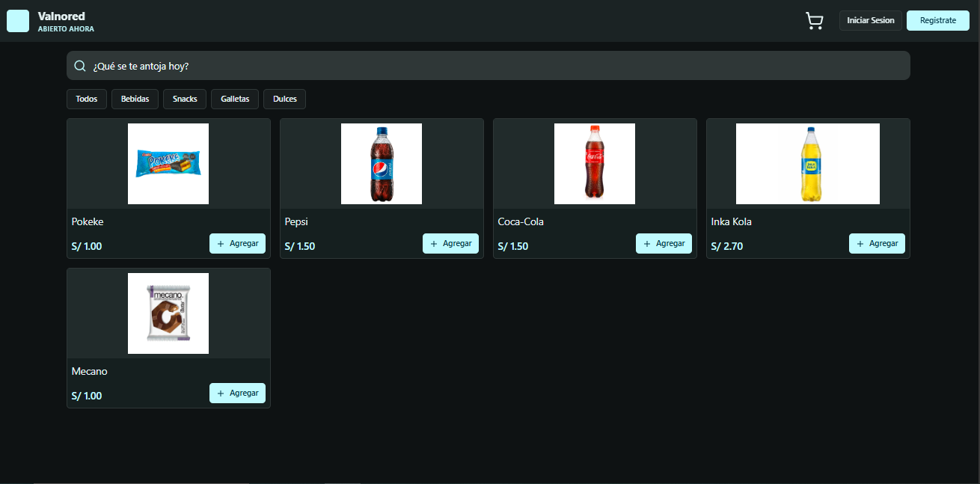Screen dimensions: 980x484
Task: Click Coca-Cola's S/ 1.50 price
Action: [x=513, y=246]
